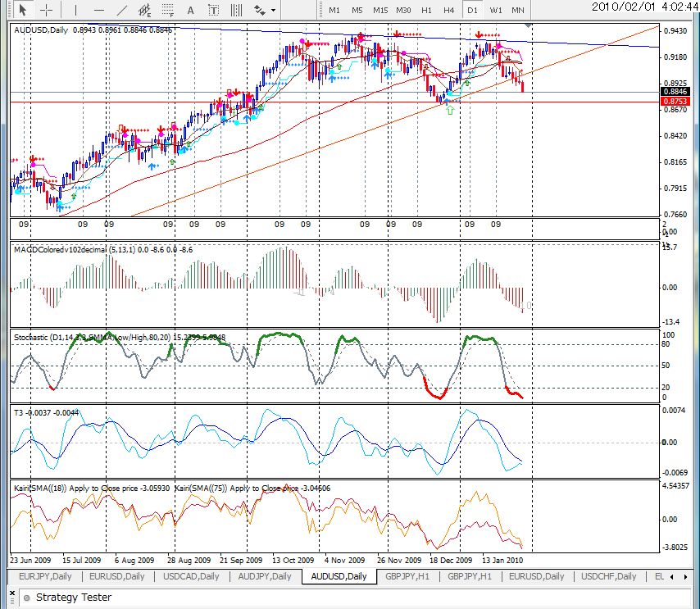Select the AUDUSD,Daily chart tab

coord(339,576)
